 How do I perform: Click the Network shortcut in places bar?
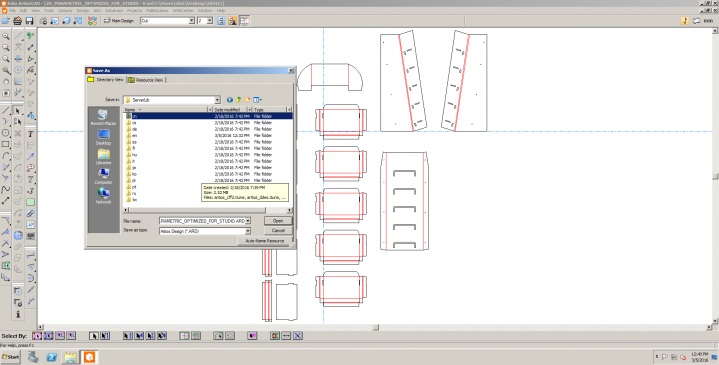(103, 195)
